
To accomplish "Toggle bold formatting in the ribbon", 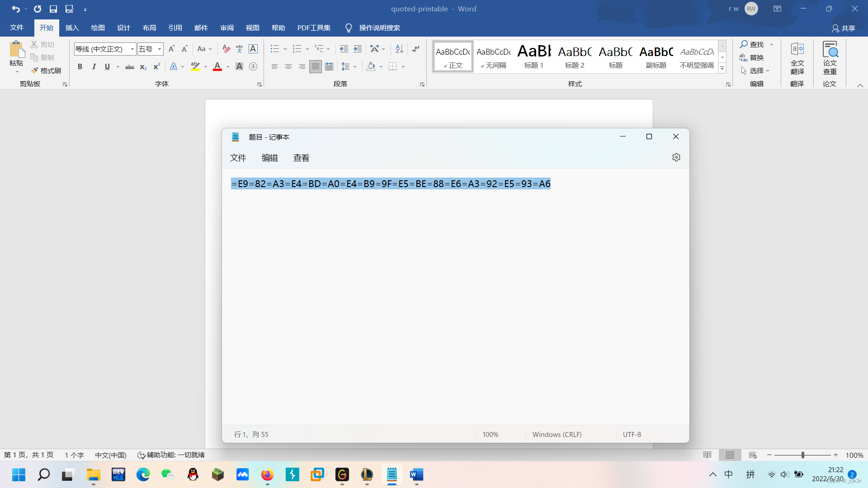I will click(x=80, y=66).
